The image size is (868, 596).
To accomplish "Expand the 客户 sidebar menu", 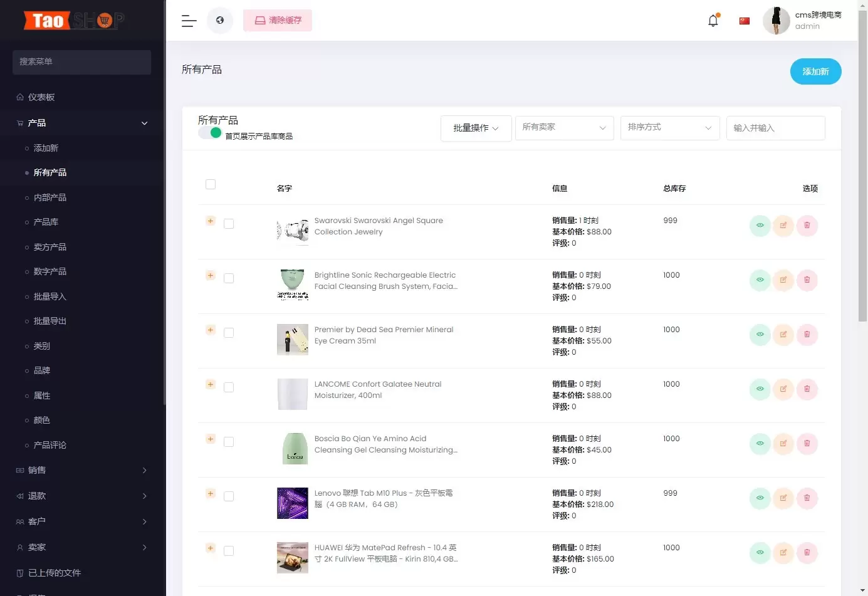I will coord(82,521).
